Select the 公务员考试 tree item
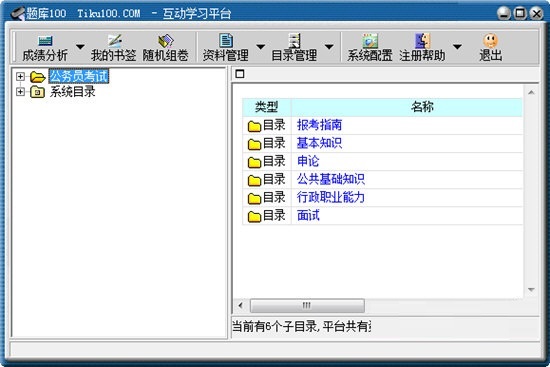 pyautogui.click(x=79, y=76)
